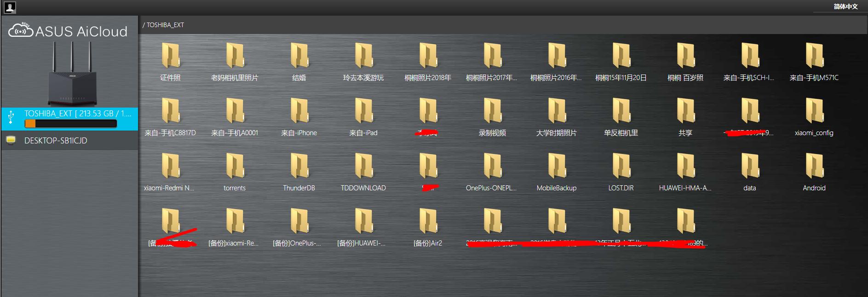Select the TOSHIBA_EXT USB drive in sidebar
The width and height of the screenshot is (868, 297).
69,119
